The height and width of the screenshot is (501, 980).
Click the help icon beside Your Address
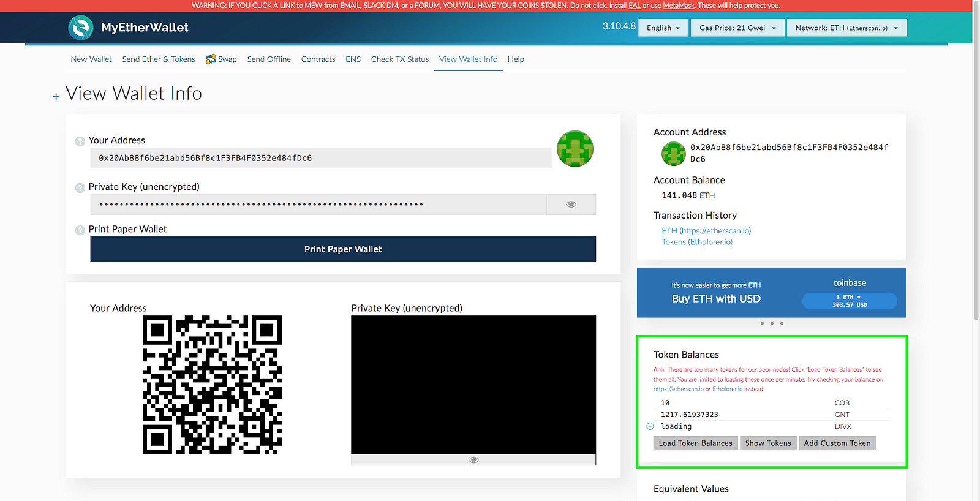80,141
